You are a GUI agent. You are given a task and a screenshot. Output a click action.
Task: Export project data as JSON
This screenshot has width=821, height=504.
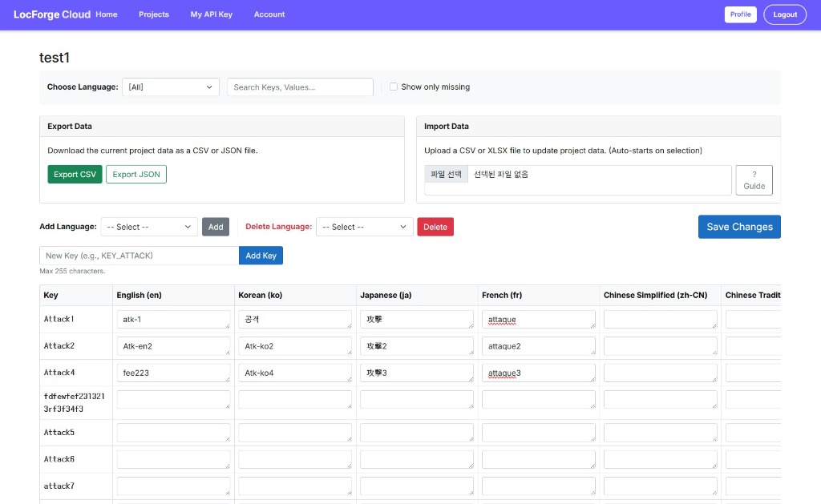[135, 174]
